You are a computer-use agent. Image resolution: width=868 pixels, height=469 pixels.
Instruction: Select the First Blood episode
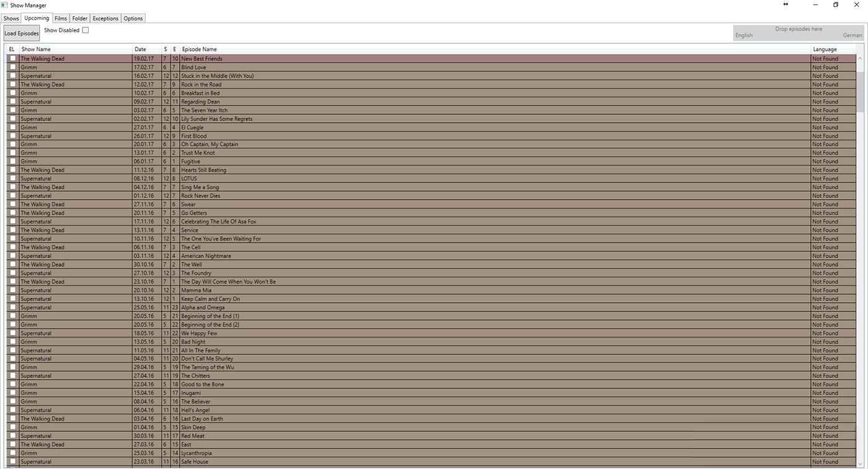pos(193,136)
